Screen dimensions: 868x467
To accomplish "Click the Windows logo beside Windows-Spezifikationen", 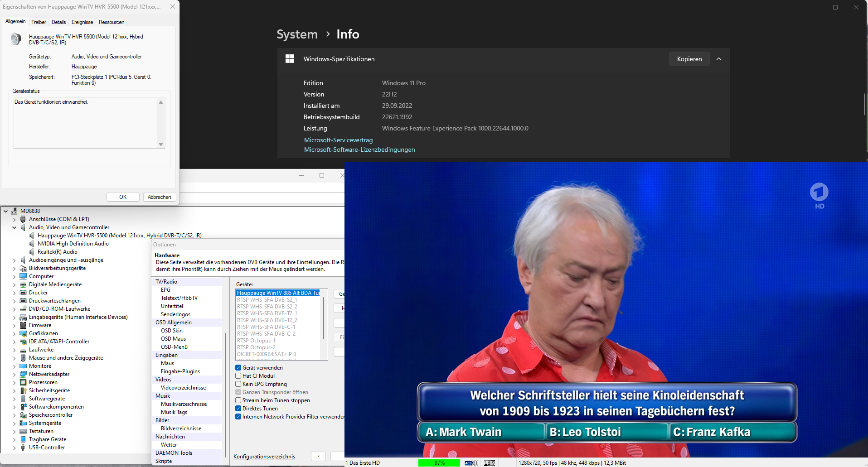I will click(x=290, y=59).
